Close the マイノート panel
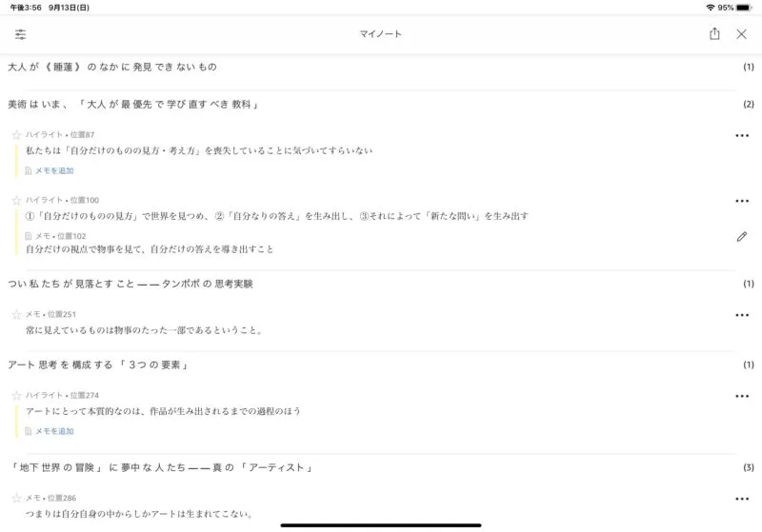 click(741, 34)
